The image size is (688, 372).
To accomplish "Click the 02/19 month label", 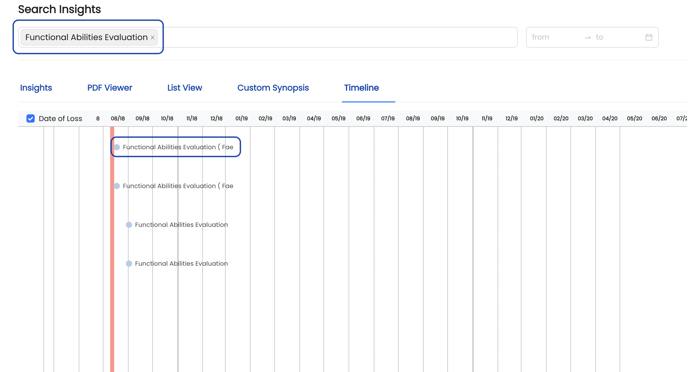I will click(x=265, y=118).
